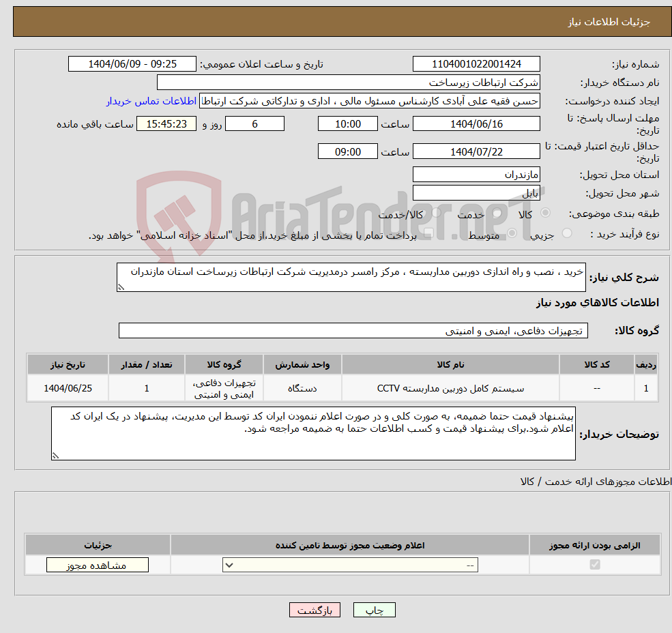Click the توضیحات خریدار resize grip
Image resolution: width=672 pixels, height=633 pixels.
(x=55, y=454)
